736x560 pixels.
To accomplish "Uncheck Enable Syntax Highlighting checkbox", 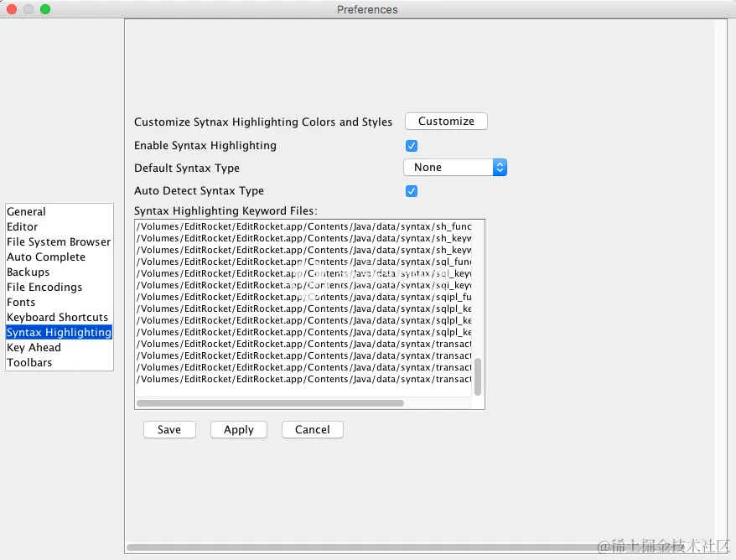I will coord(412,146).
